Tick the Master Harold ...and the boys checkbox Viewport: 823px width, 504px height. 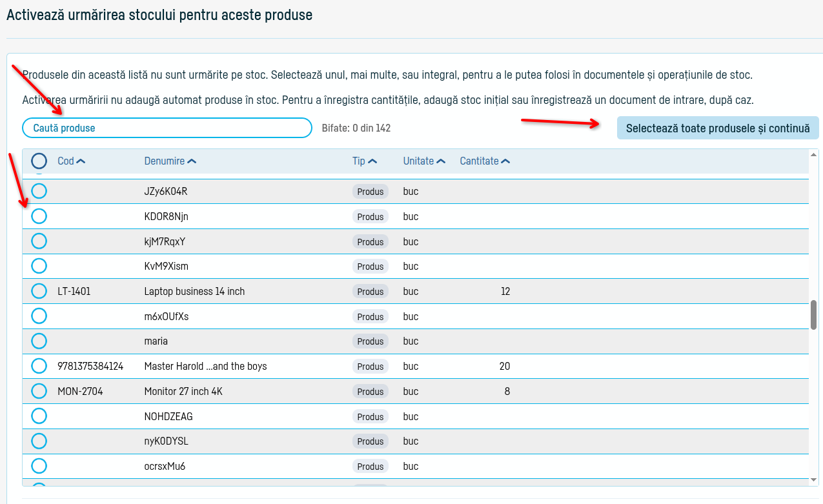39,366
